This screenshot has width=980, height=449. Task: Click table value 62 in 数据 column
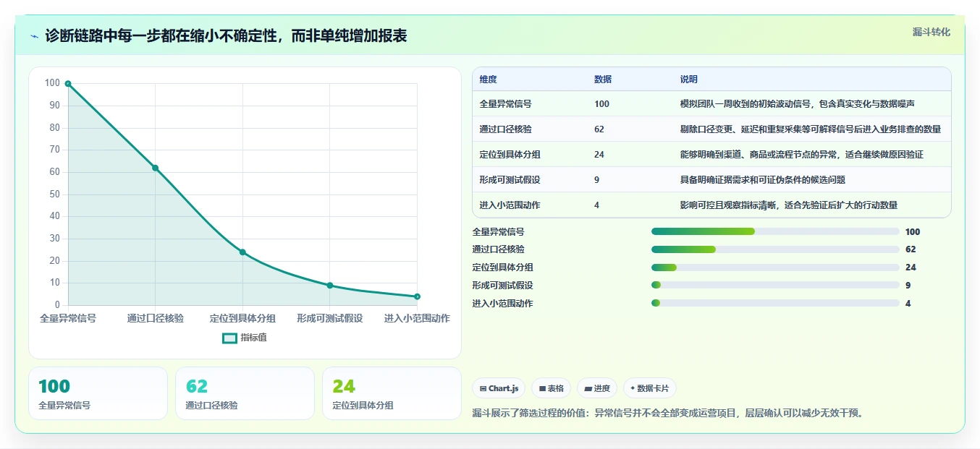(599, 129)
